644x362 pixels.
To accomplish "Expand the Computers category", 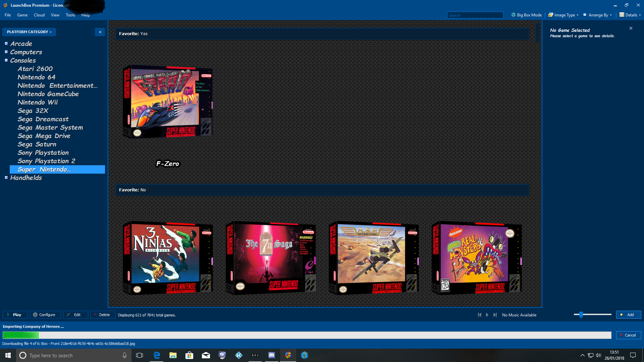I will (6, 52).
